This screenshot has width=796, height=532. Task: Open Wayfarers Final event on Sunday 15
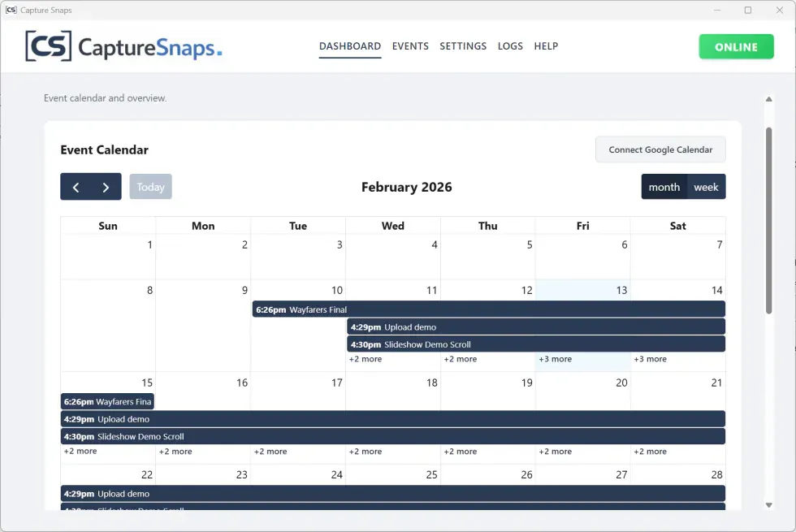(x=107, y=401)
